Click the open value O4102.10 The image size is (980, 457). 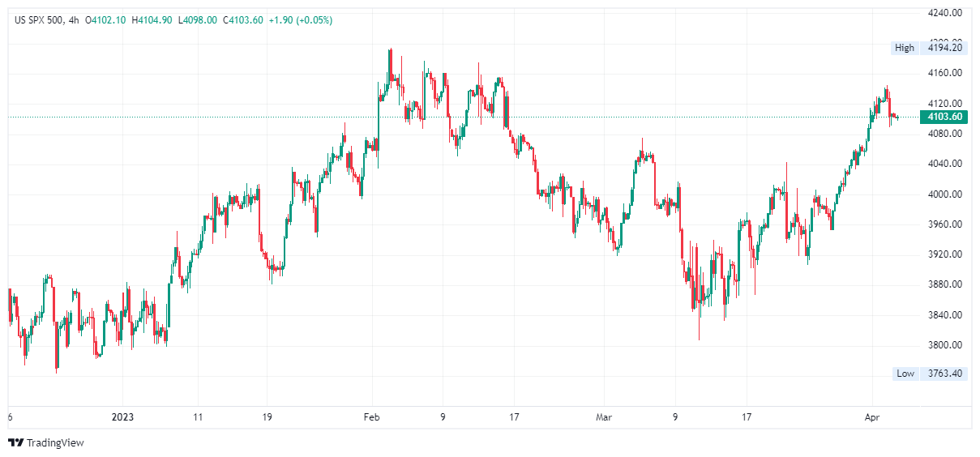coord(105,20)
